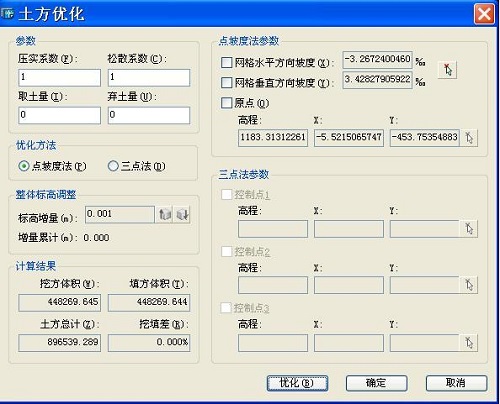The width and height of the screenshot is (500, 404).
Task: Enable 网格水平方向坡度 checkbox
Action: [x=226, y=62]
